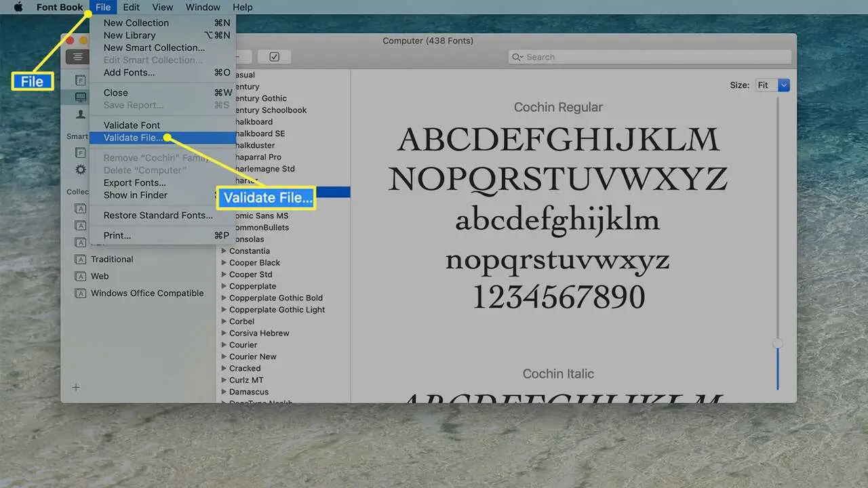Viewport: 868px width, 488px height.
Task: Open the Font Book application menu
Action: click(60, 7)
